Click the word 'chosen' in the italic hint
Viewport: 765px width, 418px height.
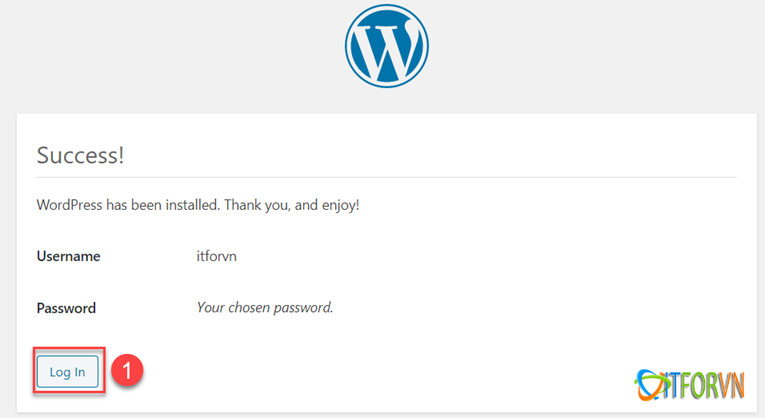[250, 307]
